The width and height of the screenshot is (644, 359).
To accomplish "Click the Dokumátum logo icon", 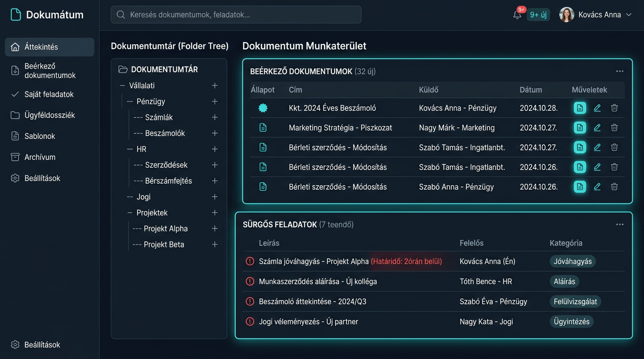I will 16,14.
